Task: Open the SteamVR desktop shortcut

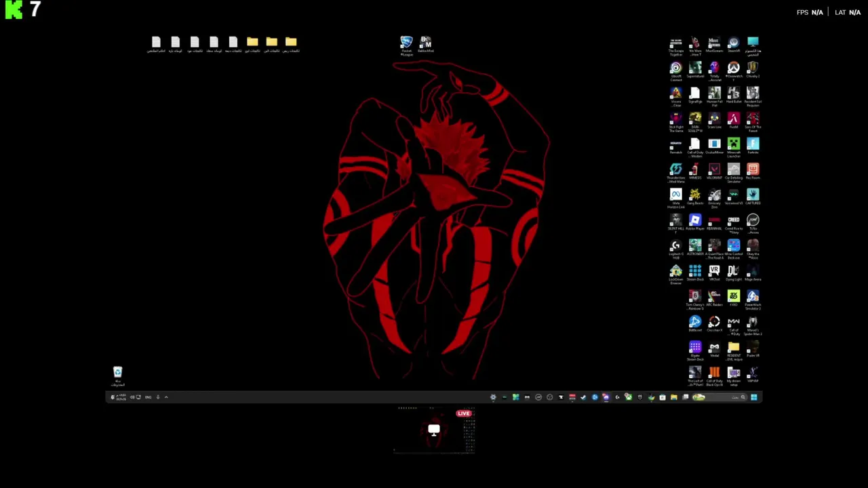Action: pyautogui.click(x=734, y=45)
